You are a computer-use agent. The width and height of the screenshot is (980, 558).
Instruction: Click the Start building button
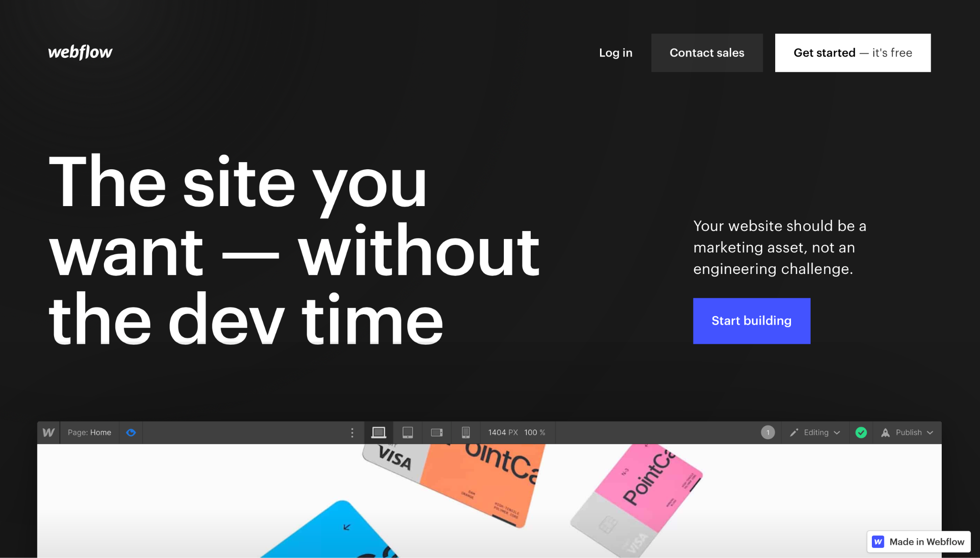(751, 321)
